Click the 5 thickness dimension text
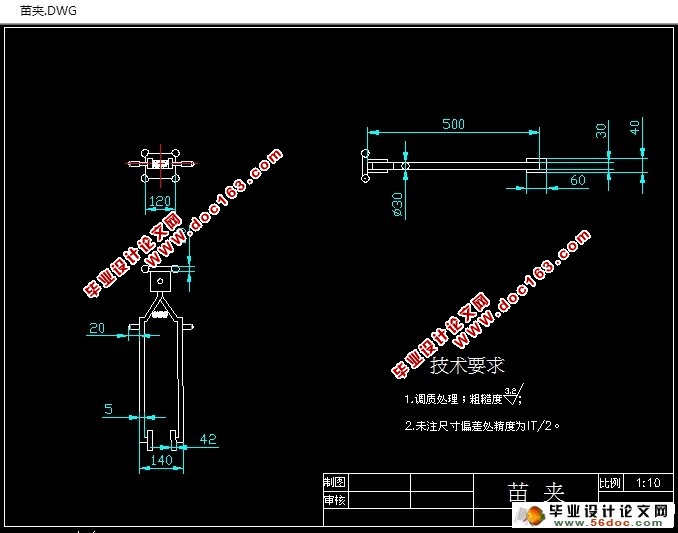The height and width of the screenshot is (533, 678). [108, 409]
